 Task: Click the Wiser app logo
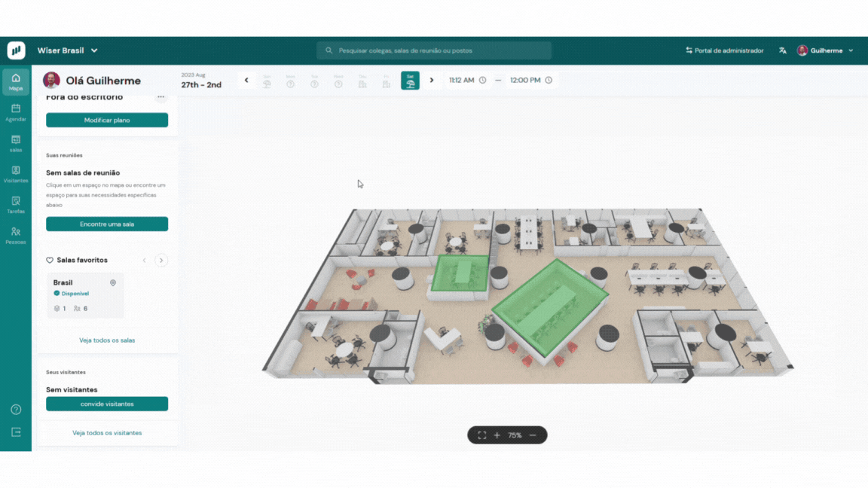pyautogui.click(x=16, y=50)
